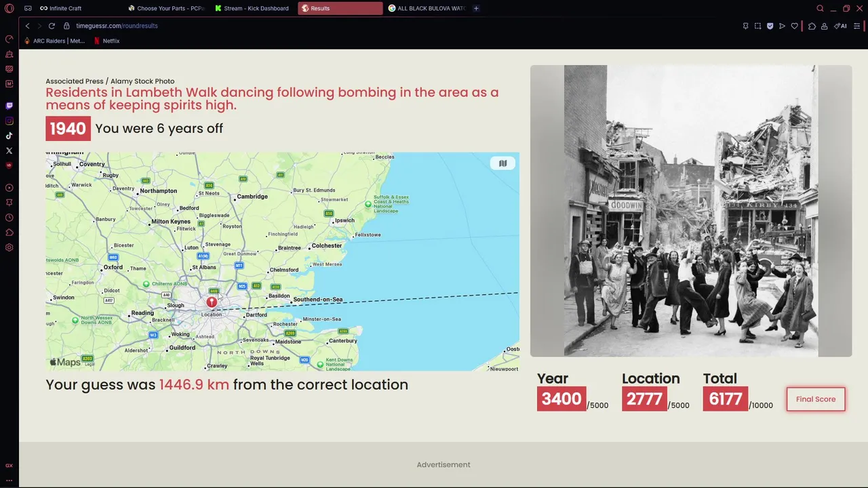Bookmark page with the heart icon
Screen dimensions: 868x488
click(794, 26)
